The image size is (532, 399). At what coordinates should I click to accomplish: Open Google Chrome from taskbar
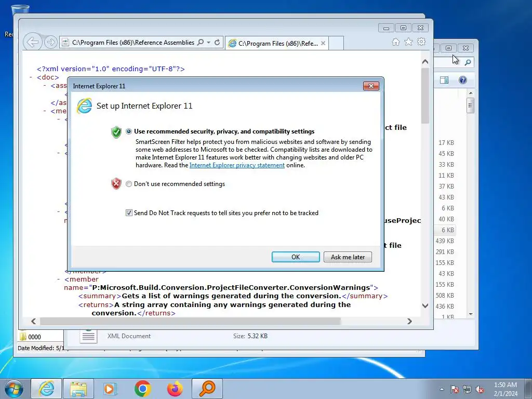click(x=142, y=389)
